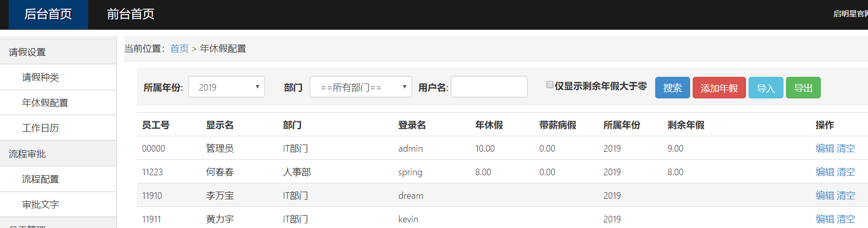Click login name kevin cell
The width and height of the screenshot is (868, 228).
coord(408,219)
